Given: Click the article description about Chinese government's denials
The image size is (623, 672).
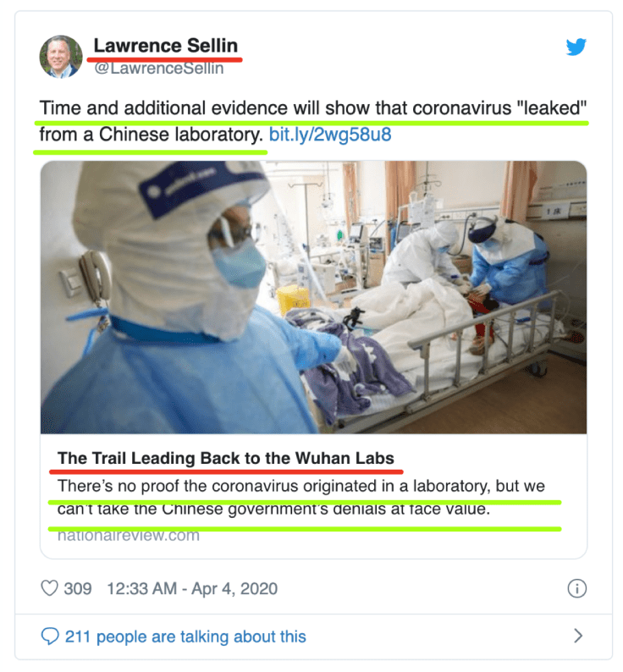Looking at the screenshot, I should 301,498.
